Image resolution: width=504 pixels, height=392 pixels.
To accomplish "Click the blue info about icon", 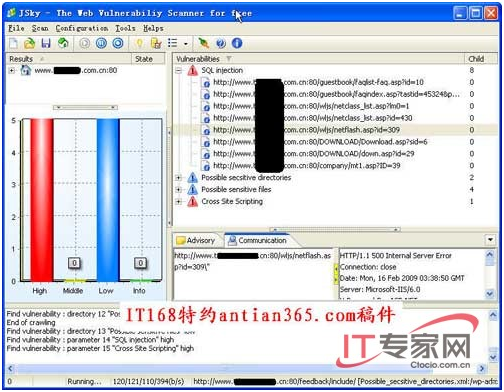I will 237,43.
